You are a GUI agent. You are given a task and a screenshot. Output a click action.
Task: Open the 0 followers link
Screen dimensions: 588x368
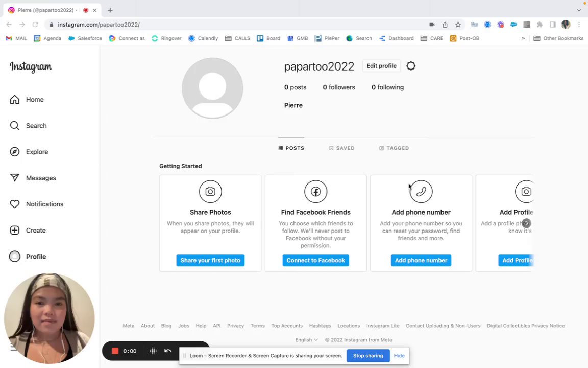[x=339, y=87]
